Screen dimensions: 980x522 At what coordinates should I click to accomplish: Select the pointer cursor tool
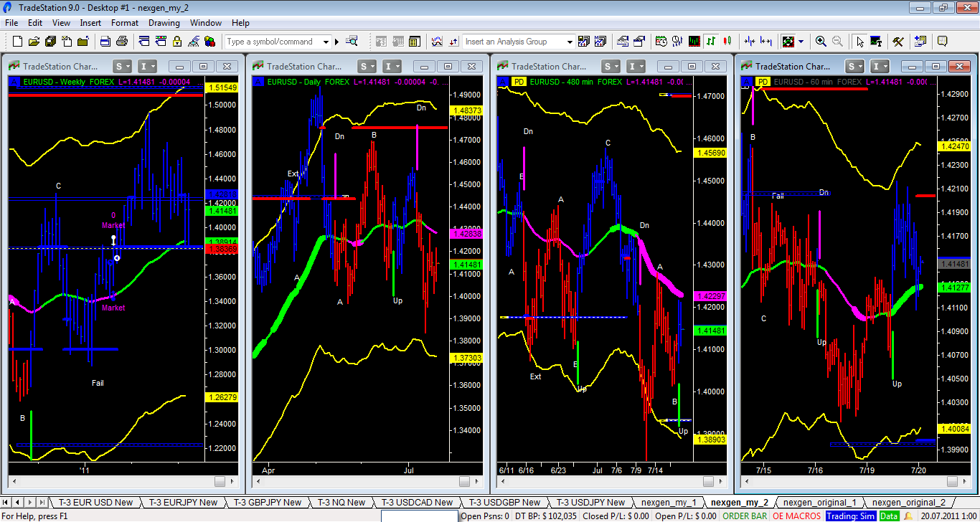click(860, 42)
